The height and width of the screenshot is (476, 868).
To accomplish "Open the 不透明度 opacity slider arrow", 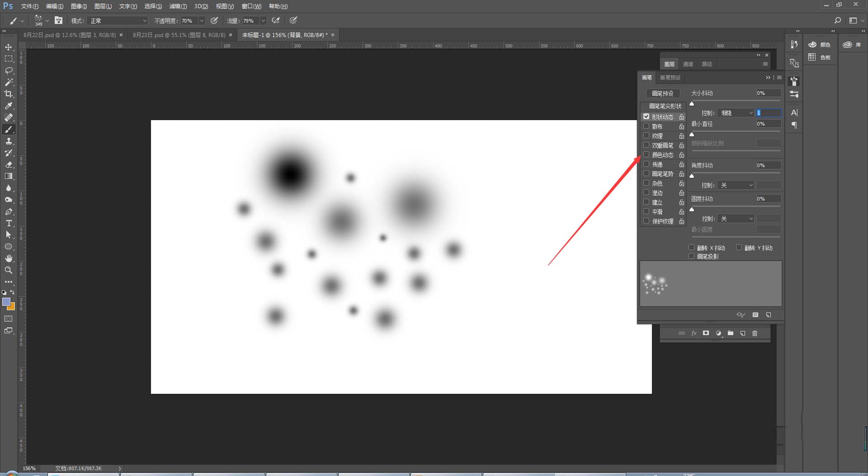I will tap(202, 21).
